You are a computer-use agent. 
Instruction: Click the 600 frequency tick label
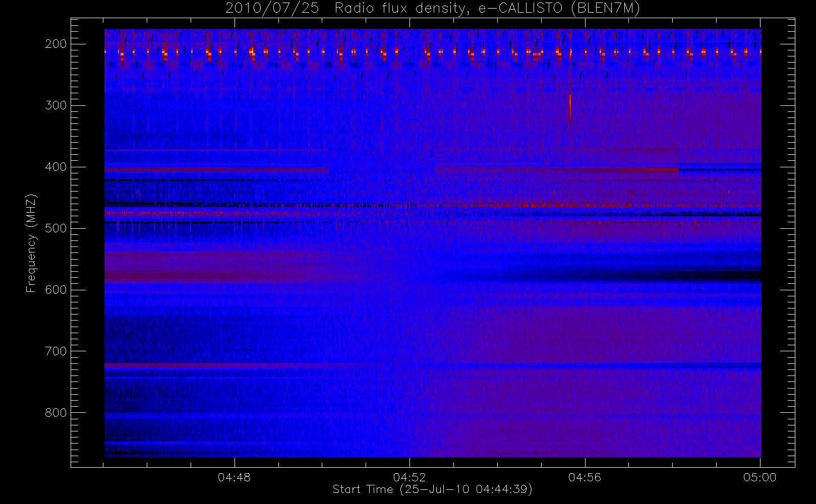click(55, 290)
